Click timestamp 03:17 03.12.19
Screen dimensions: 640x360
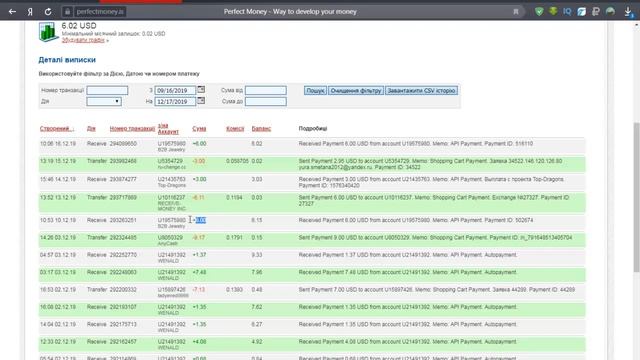58,272
